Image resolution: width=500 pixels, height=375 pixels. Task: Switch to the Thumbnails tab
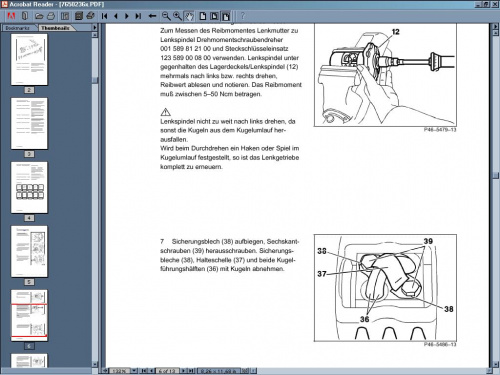coord(55,28)
